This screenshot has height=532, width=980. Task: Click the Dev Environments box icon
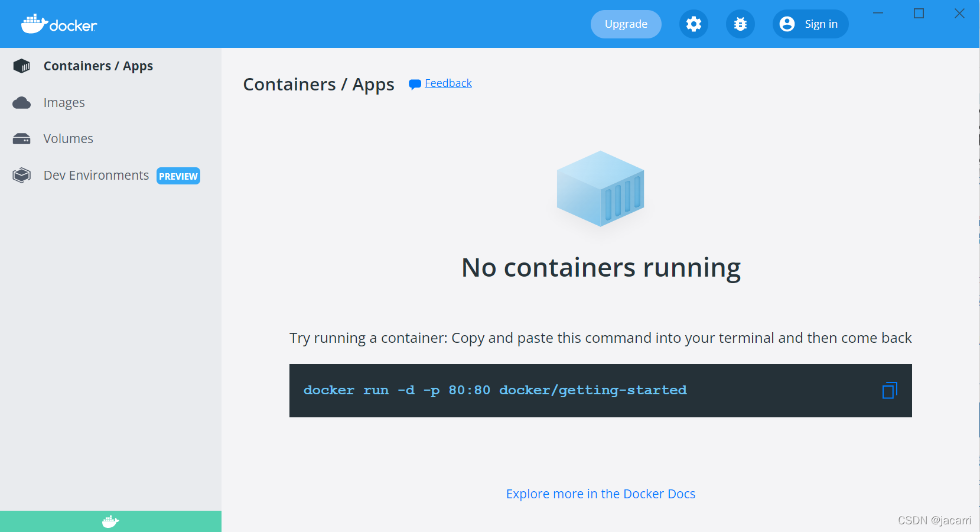(22, 176)
